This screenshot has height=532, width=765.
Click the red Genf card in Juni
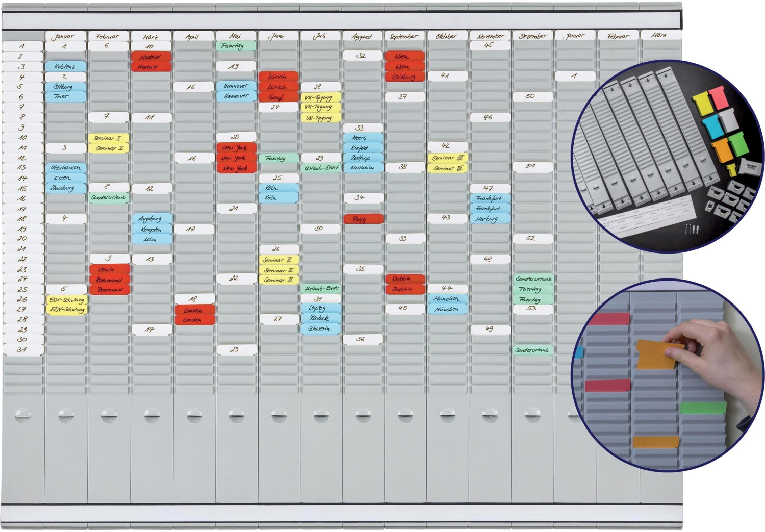point(278,97)
